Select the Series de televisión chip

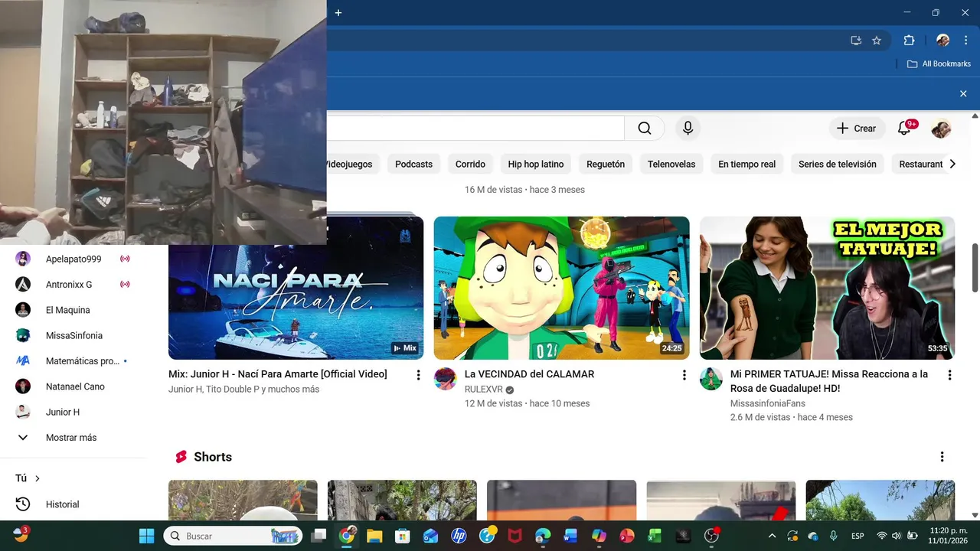(x=837, y=164)
